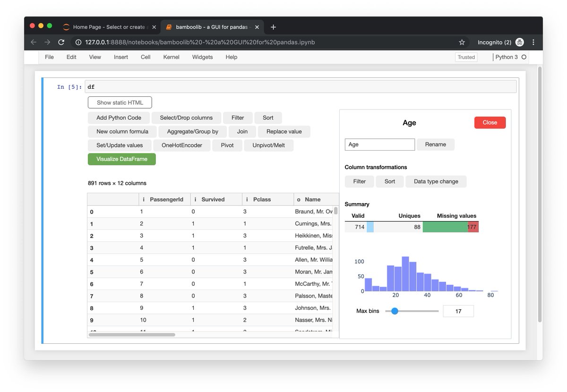Reload the notebook page
567x392 pixels.
61,42
